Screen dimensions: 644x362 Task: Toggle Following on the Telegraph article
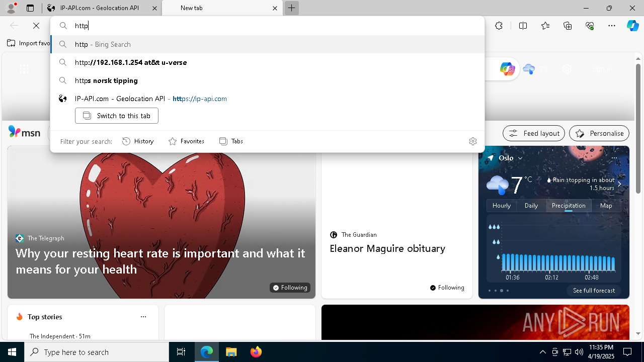click(290, 288)
